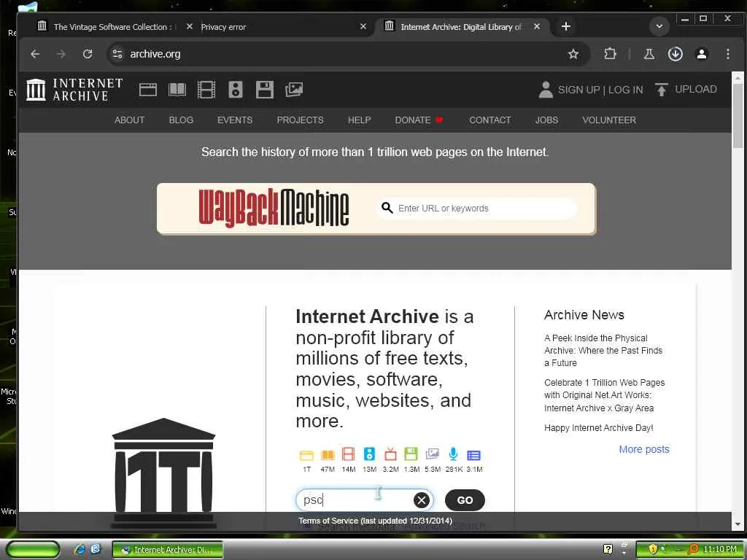Click the 5.3M images icon
This screenshot has height=560, width=747.
click(432, 454)
